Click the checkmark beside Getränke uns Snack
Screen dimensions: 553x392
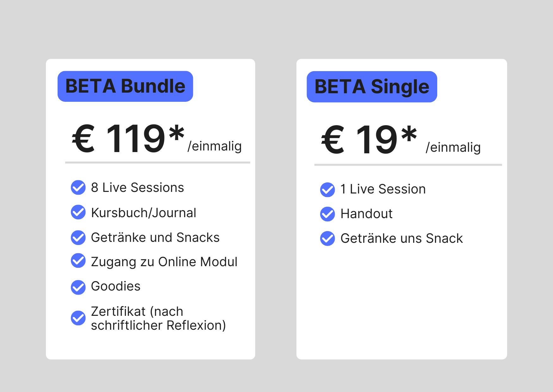(x=327, y=238)
